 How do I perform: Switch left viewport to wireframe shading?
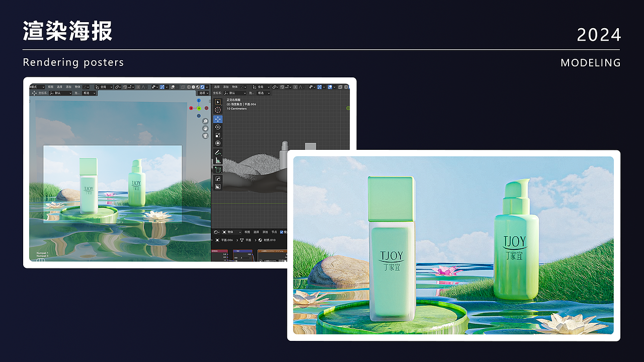click(189, 87)
